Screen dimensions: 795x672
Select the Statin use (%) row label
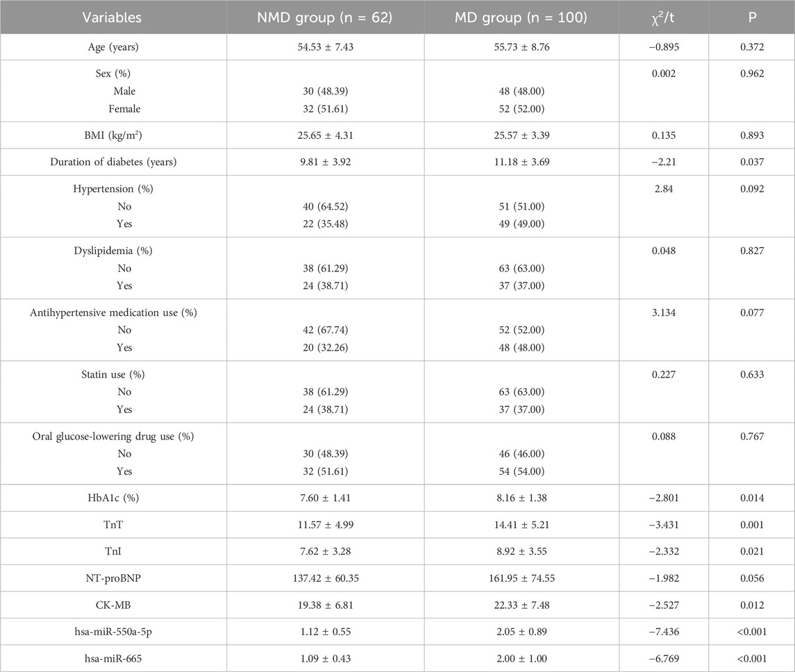click(113, 373)
